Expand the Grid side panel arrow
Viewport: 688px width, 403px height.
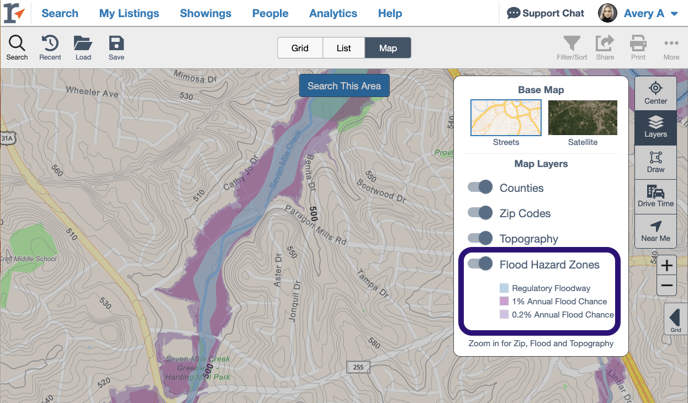pos(675,319)
